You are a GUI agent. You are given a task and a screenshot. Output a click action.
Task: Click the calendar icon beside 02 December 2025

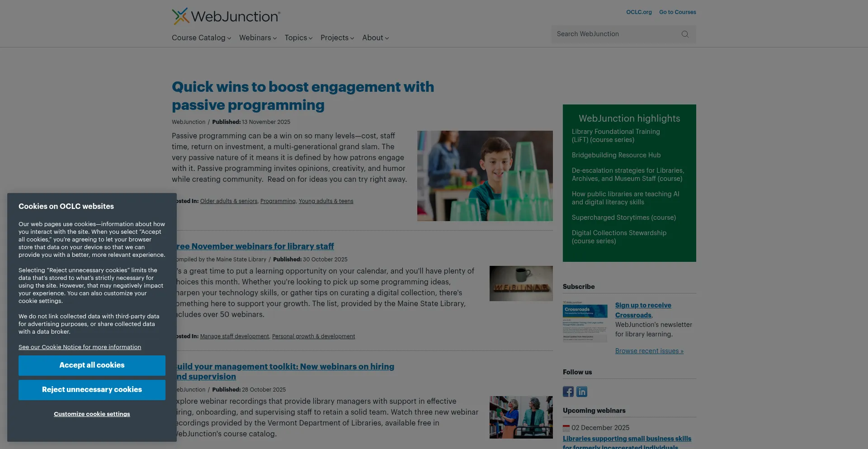566,428
